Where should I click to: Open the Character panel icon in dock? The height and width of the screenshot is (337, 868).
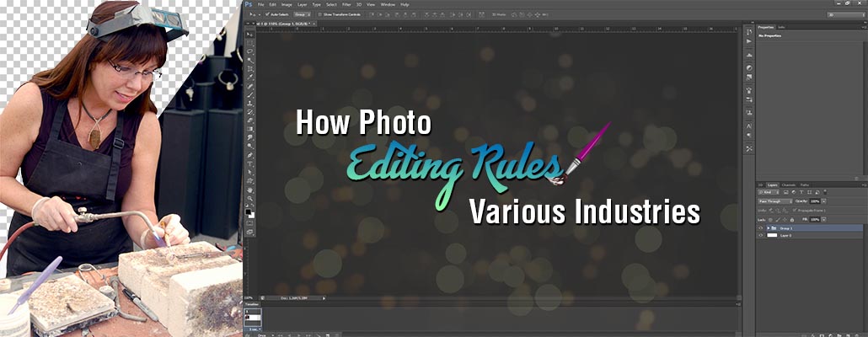[x=749, y=126]
